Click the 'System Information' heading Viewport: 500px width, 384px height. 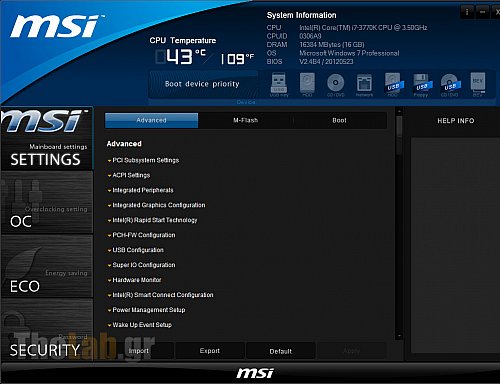(x=301, y=15)
